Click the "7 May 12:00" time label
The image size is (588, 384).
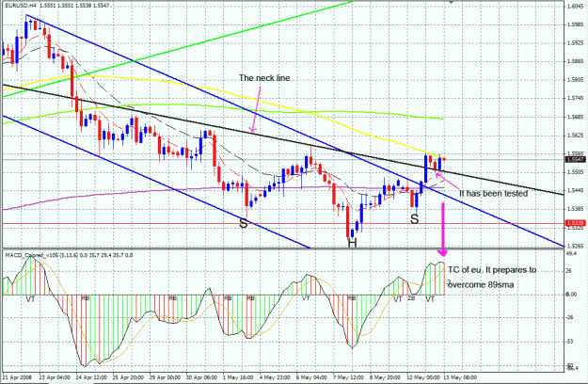(x=348, y=377)
